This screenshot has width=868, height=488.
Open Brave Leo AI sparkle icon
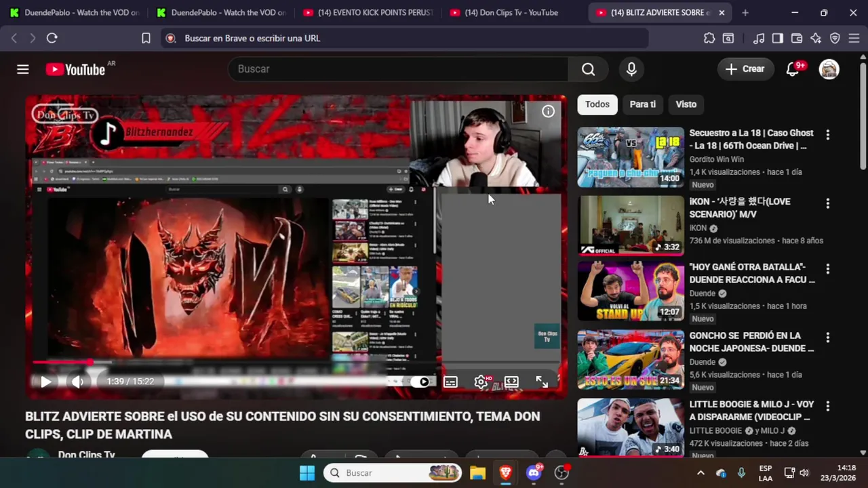tap(815, 38)
